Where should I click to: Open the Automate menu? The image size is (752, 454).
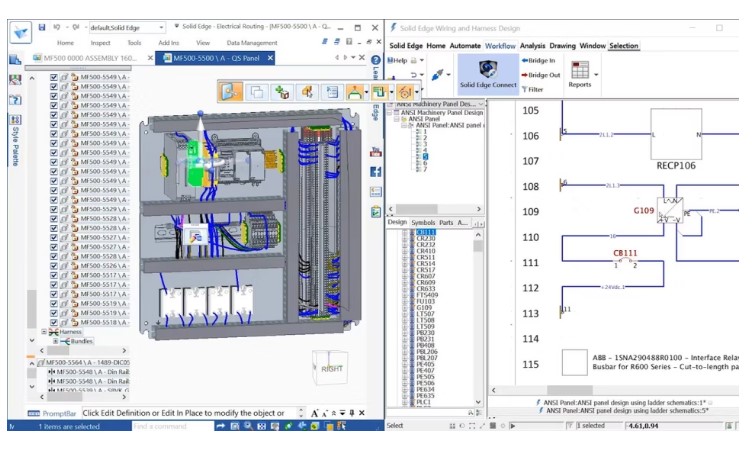point(465,46)
